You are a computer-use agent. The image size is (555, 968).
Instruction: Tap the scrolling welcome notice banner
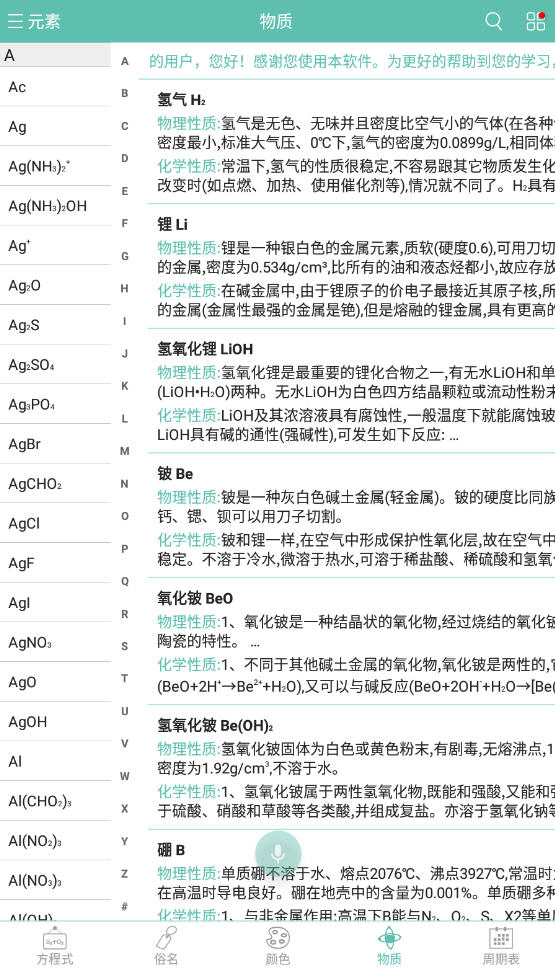pos(351,61)
